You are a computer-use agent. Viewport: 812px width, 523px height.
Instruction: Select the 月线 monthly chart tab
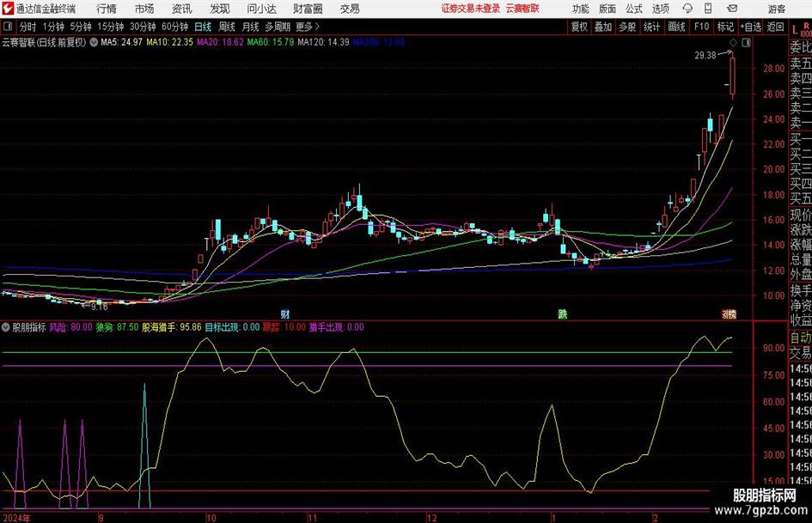pyautogui.click(x=250, y=27)
